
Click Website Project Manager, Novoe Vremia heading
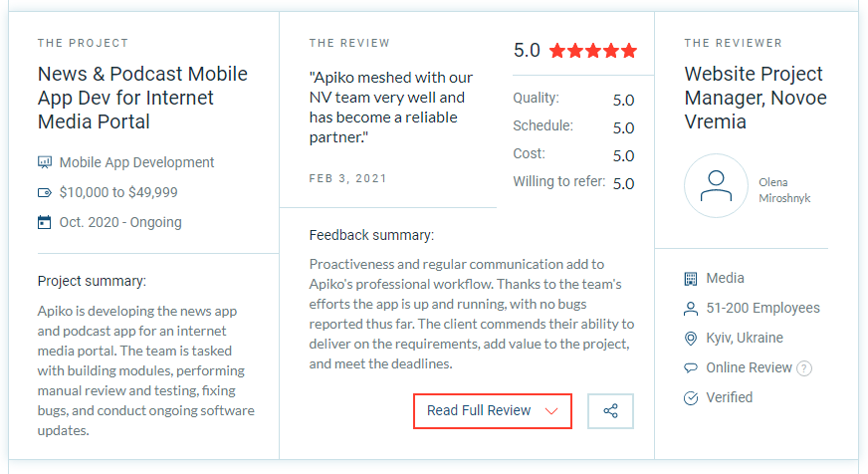pos(756,98)
